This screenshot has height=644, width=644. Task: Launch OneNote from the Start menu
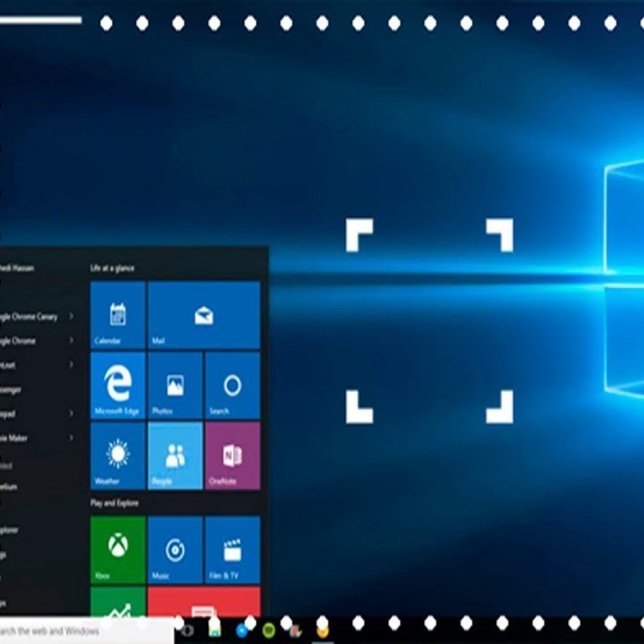click(x=232, y=455)
